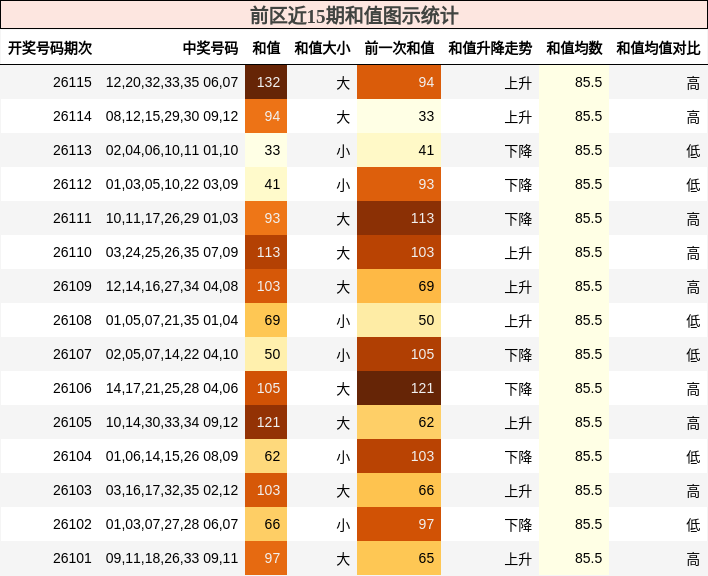Click the 和值均值对比 column header
Viewport: 708px width, 576px height.
[658, 48]
